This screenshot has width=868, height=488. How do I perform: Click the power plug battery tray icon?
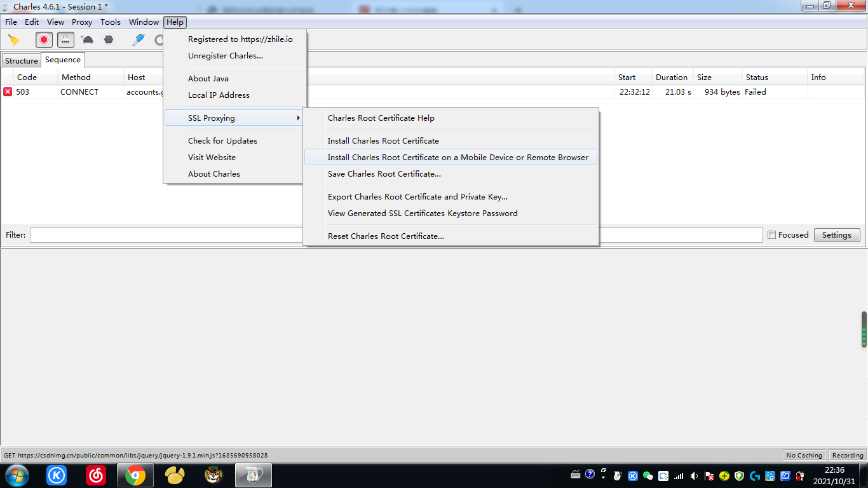point(801,475)
